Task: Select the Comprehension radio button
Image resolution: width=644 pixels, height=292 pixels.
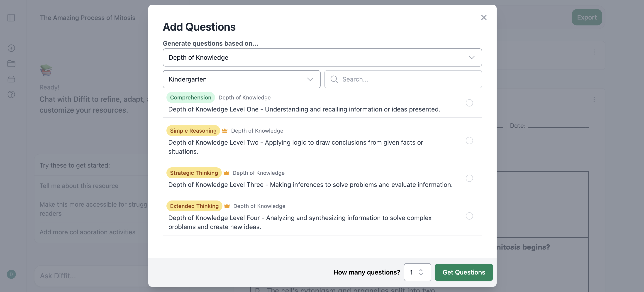Action: (x=469, y=103)
